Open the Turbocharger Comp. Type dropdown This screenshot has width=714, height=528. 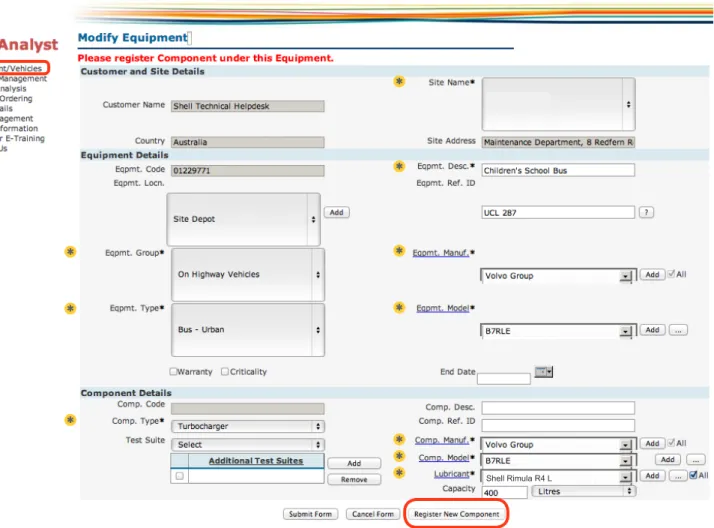248,426
